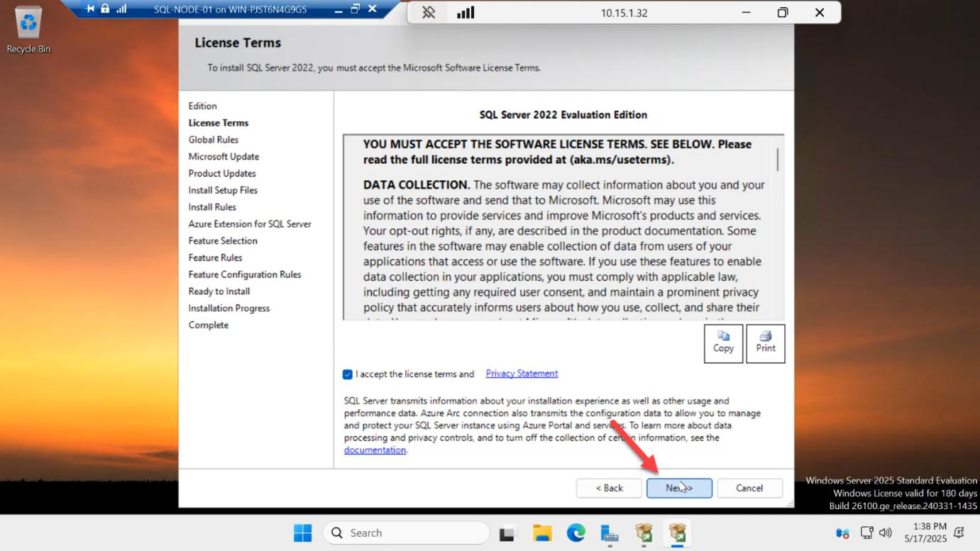
Task: Select the Complete step in the sidebar
Action: 209,325
